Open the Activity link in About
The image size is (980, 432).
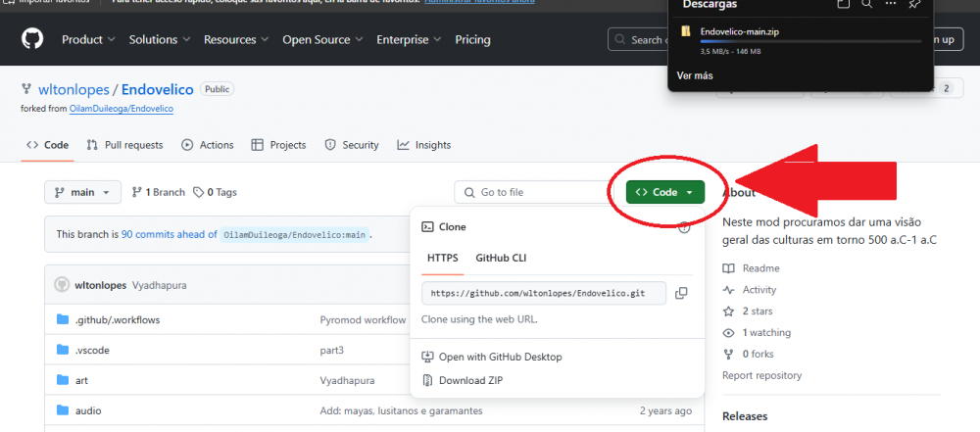(x=750, y=289)
